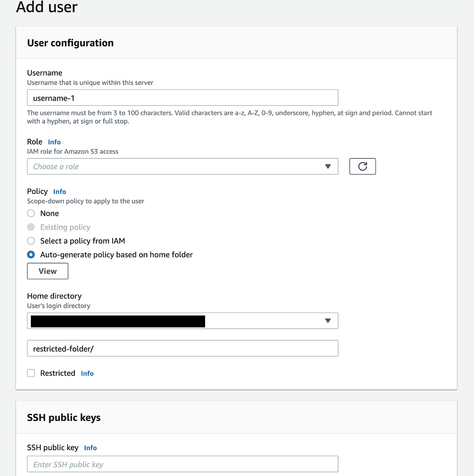Click the Enter SSH public key field
The width and height of the screenshot is (474, 476).
182,464
